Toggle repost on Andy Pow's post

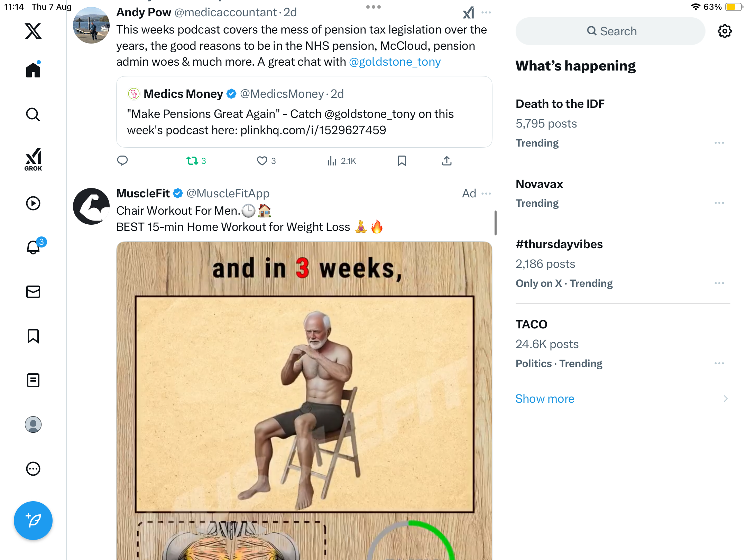[192, 161]
